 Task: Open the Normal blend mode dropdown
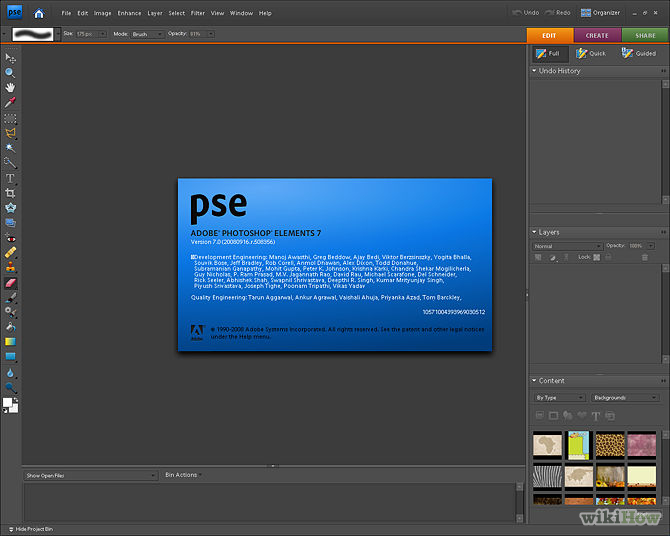pos(567,246)
